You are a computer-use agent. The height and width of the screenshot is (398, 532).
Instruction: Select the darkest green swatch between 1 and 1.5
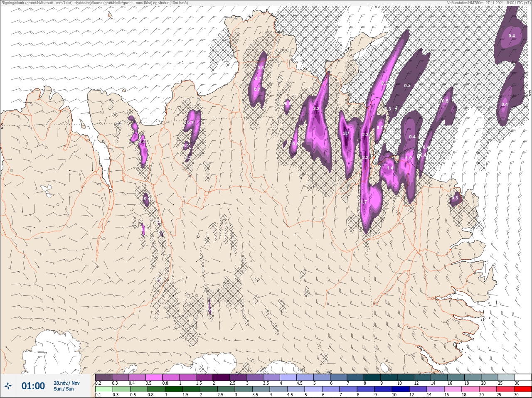click(x=173, y=389)
